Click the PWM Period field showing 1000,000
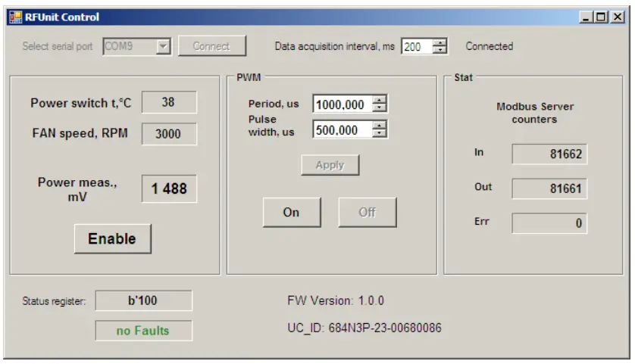 343,104
